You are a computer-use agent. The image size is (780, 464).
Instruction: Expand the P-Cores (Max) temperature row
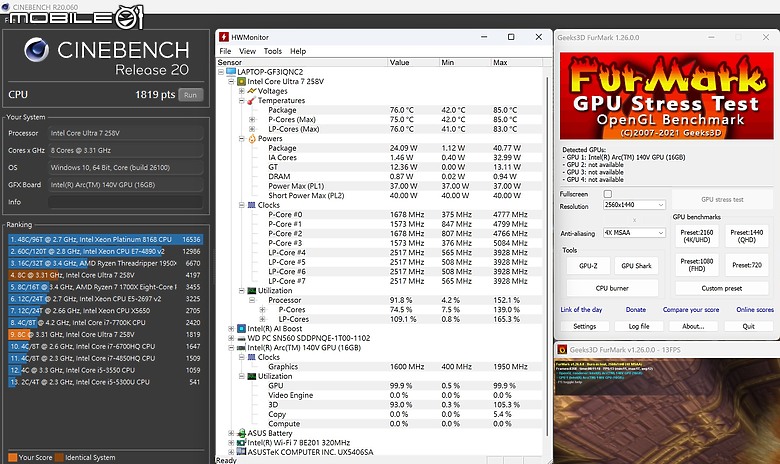pyautogui.click(x=252, y=119)
